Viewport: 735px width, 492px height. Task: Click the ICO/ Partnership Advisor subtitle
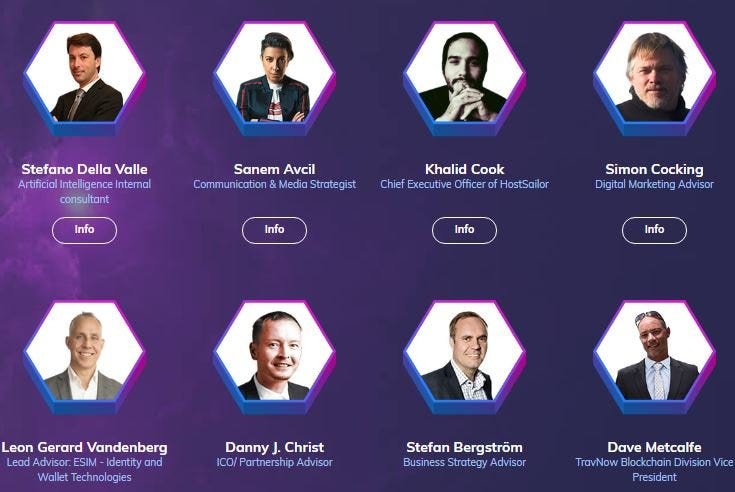click(x=274, y=462)
